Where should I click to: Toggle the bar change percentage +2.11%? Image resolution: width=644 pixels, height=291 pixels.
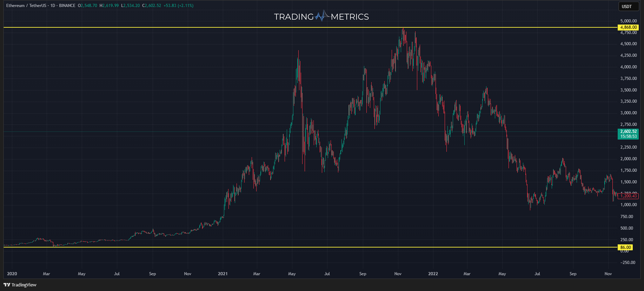tap(186, 5)
